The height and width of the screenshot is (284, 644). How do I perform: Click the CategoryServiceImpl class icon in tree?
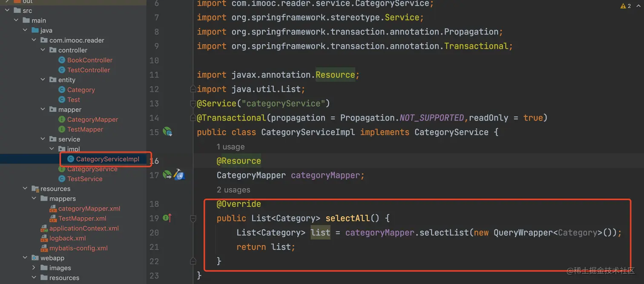coord(71,159)
